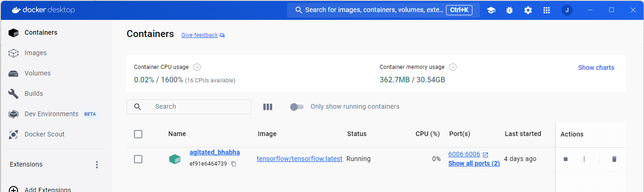Open Extensions options three-dot menu
The image size is (644, 192).
pyautogui.click(x=97, y=165)
